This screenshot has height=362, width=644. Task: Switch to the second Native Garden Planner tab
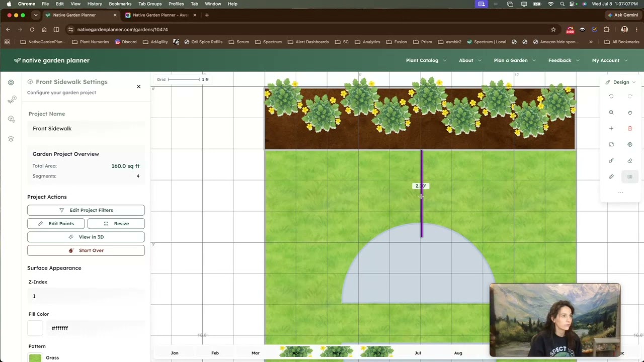(x=160, y=15)
